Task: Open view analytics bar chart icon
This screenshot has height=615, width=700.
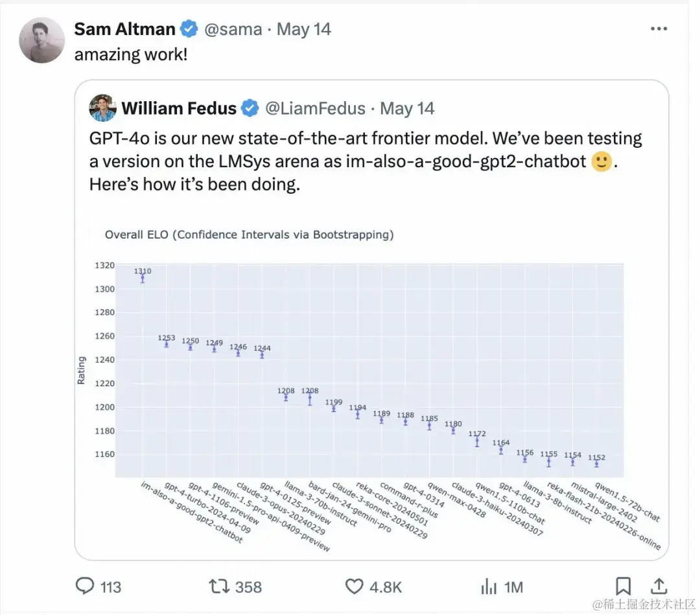Action: coord(489,586)
